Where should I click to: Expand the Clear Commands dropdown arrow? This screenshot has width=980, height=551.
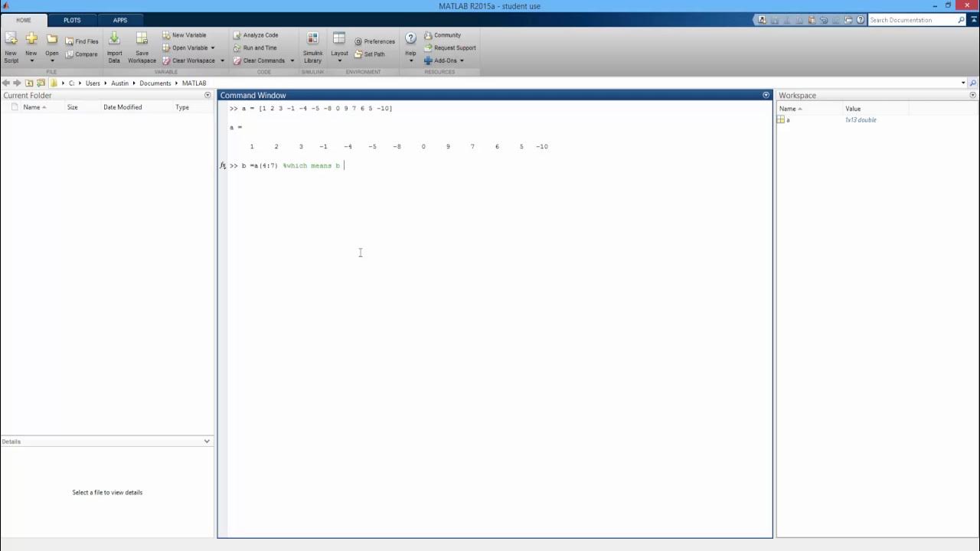pos(292,60)
